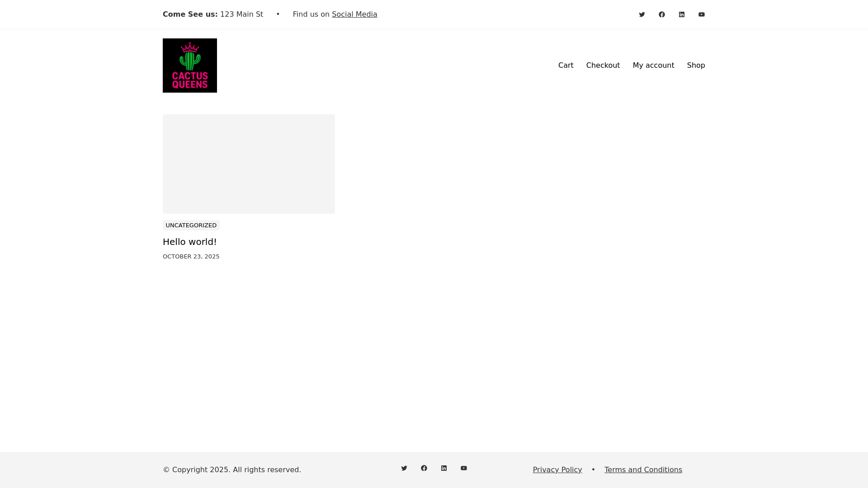This screenshot has height=488, width=868.
Task: Open the Hello world! post title
Action: pyautogui.click(x=190, y=242)
